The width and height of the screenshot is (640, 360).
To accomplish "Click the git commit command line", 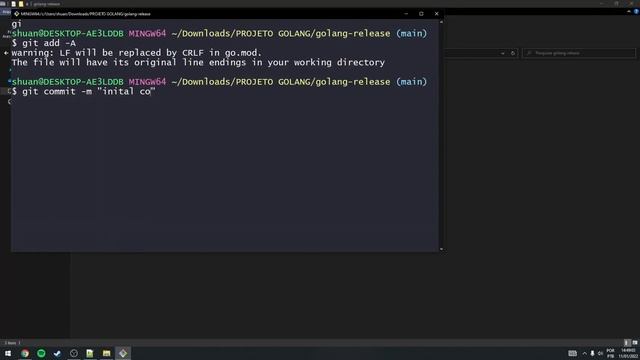I will (x=84, y=91).
